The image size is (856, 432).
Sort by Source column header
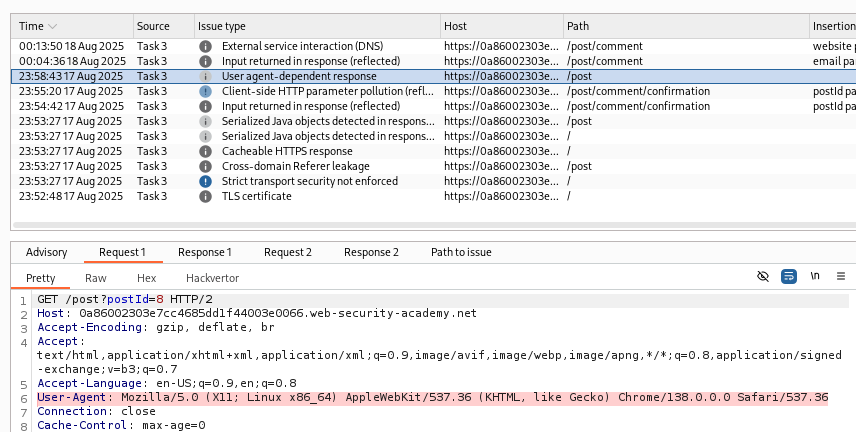click(x=164, y=26)
